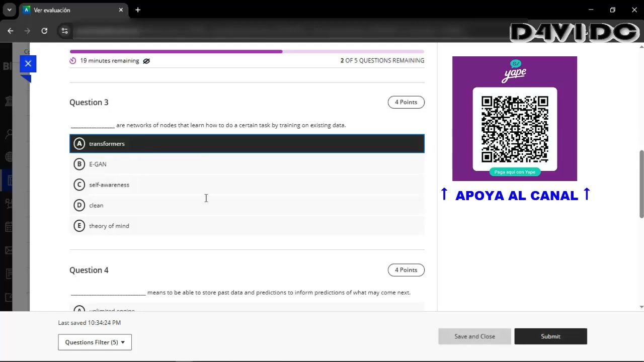Pick answer E theory of mind
The width and height of the screenshot is (644, 362).
(247, 226)
